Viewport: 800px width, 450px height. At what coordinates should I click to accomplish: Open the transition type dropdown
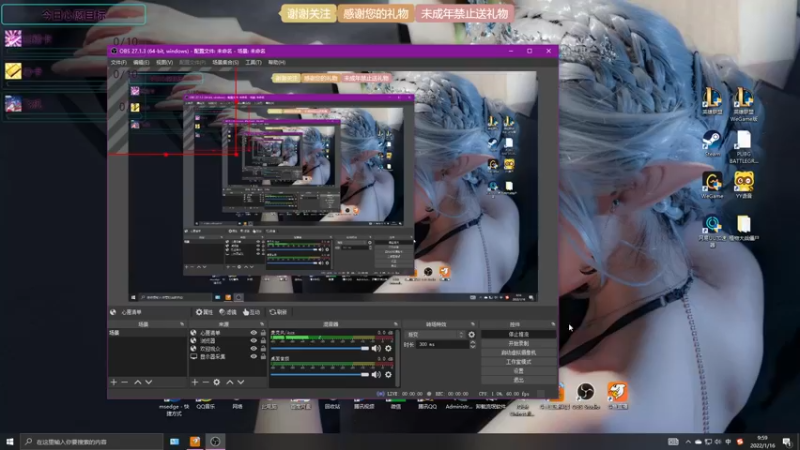[435, 335]
